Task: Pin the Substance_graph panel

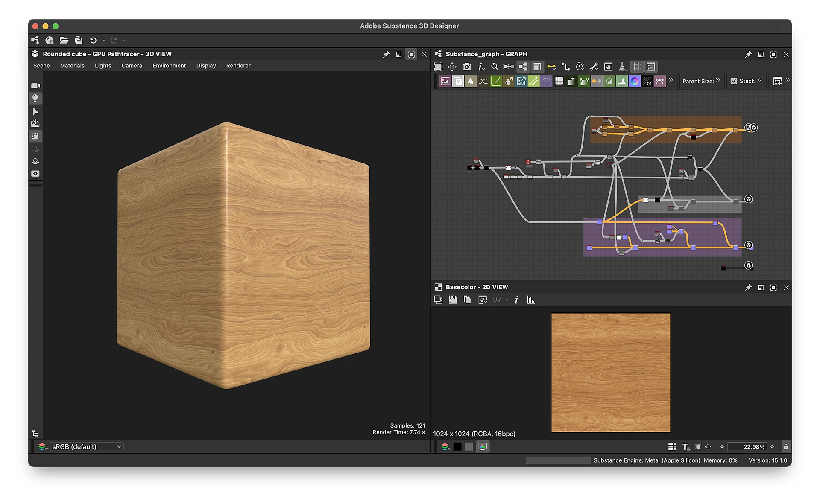Action: click(748, 54)
